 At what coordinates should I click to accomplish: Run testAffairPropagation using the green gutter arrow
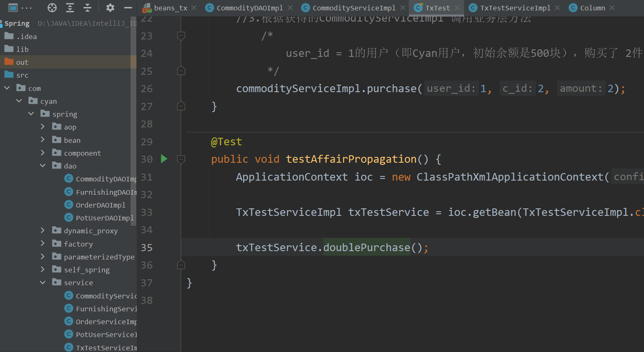[164, 159]
